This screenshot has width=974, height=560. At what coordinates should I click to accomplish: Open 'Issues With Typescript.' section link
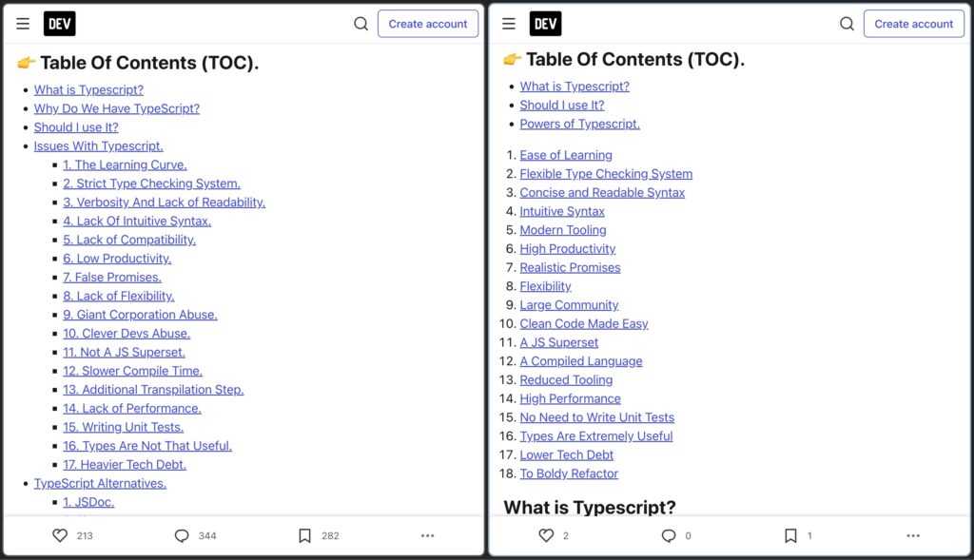pyautogui.click(x=99, y=145)
